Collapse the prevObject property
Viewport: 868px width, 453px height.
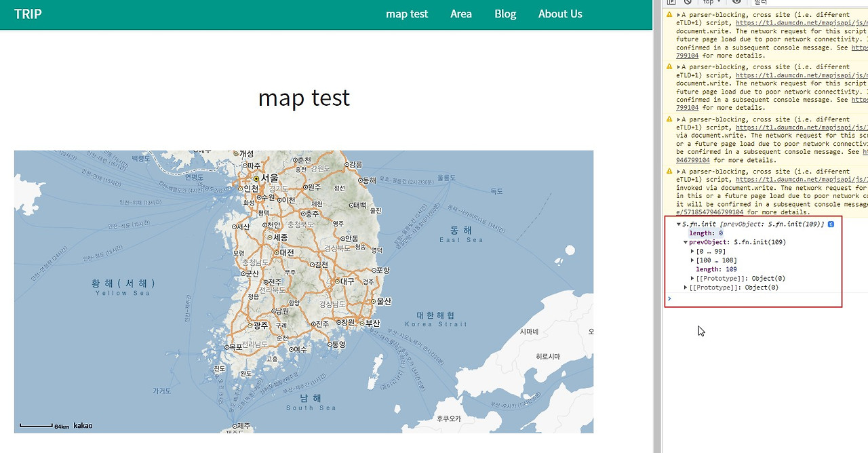686,242
